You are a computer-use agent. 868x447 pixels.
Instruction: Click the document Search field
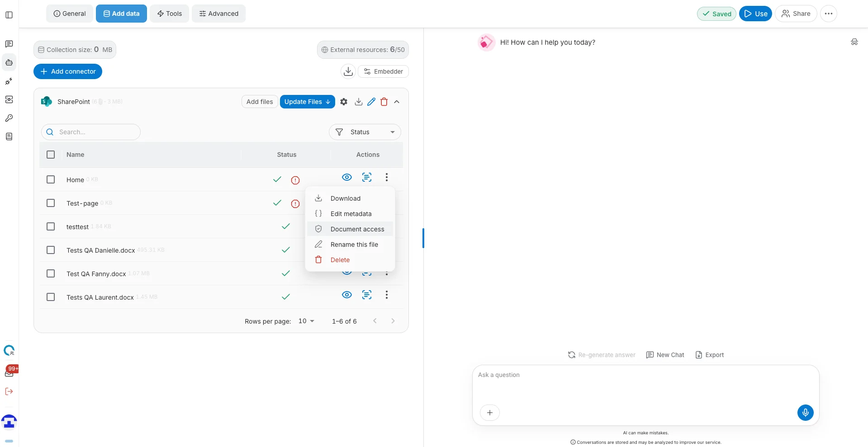tap(91, 132)
